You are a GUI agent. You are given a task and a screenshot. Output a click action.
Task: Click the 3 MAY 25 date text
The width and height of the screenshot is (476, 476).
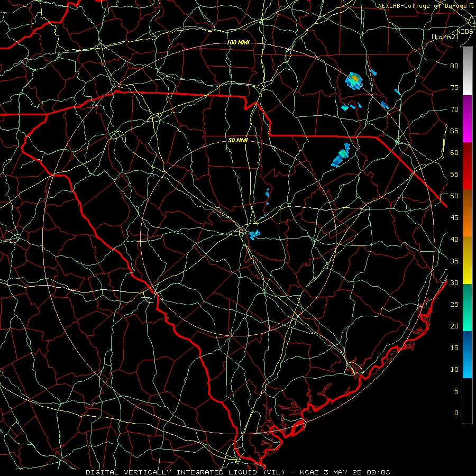click(344, 472)
